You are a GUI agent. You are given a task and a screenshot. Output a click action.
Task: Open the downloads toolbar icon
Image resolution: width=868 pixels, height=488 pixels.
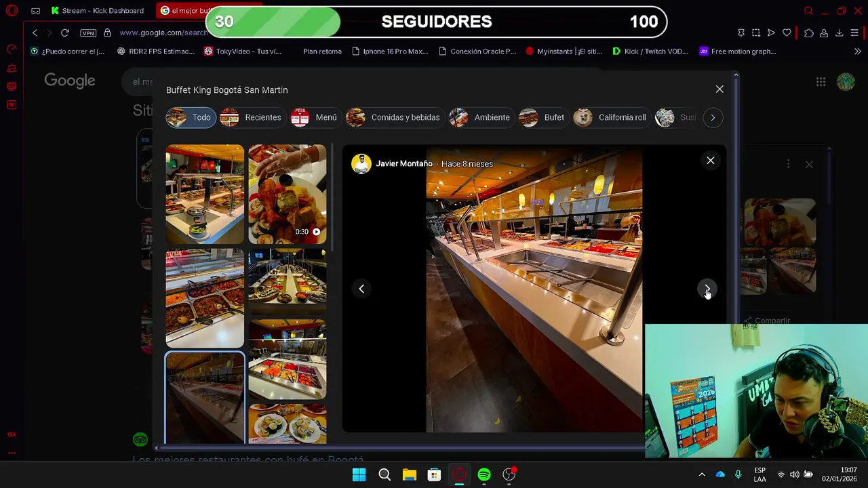(x=839, y=33)
